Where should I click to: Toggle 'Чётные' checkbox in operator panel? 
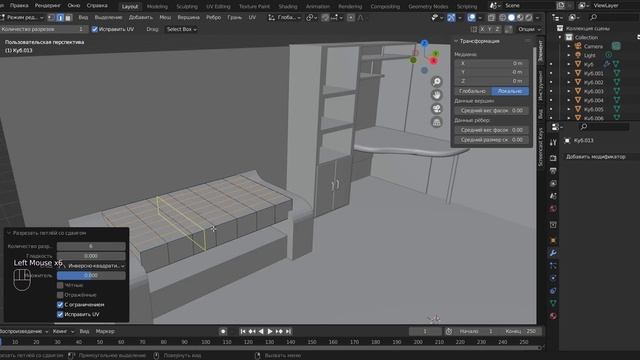[60, 285]
